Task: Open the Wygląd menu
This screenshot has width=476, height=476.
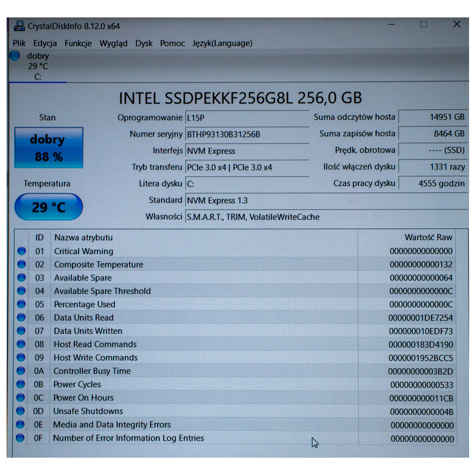Action: [113, 43]
